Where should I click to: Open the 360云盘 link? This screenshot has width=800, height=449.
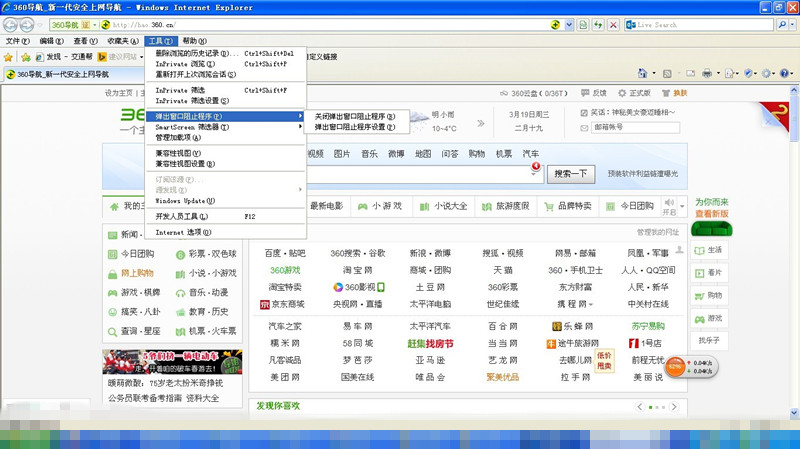pyautogui.click(x=533, y=93)
